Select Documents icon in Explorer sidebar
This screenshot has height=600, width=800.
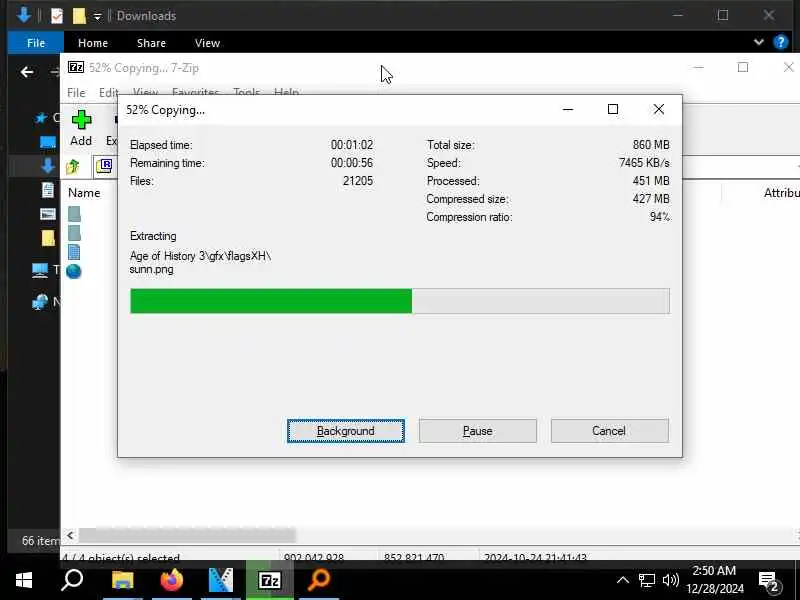[47, 190]
